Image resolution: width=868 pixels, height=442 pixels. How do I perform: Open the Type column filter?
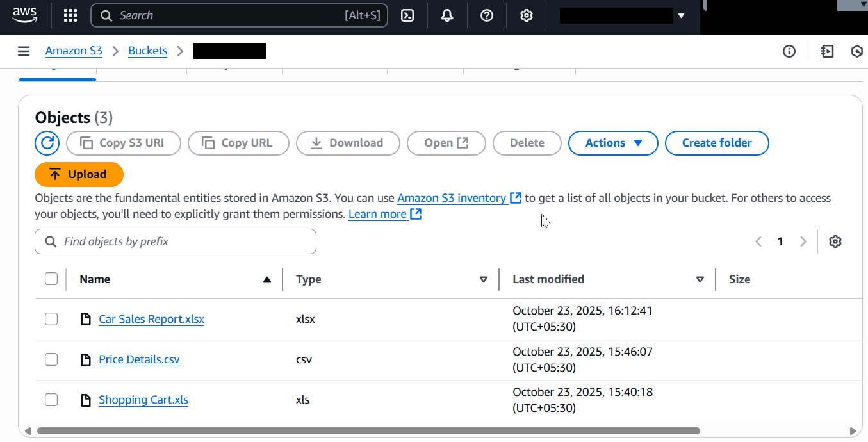[x=484, y=279]
